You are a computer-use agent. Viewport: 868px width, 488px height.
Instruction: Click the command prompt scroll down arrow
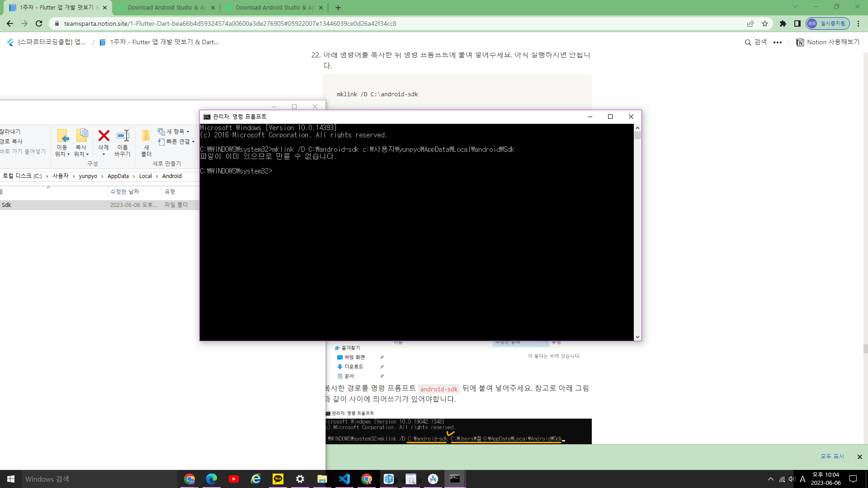637,337
